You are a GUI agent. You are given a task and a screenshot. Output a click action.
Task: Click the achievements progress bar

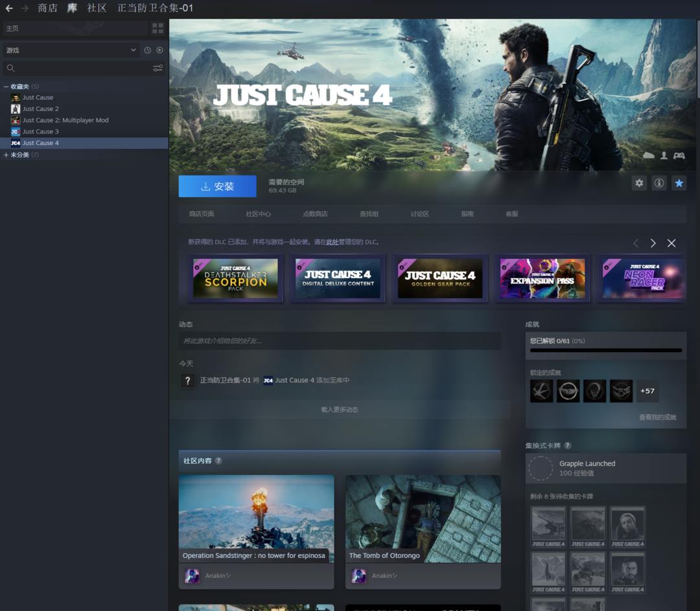605,350
